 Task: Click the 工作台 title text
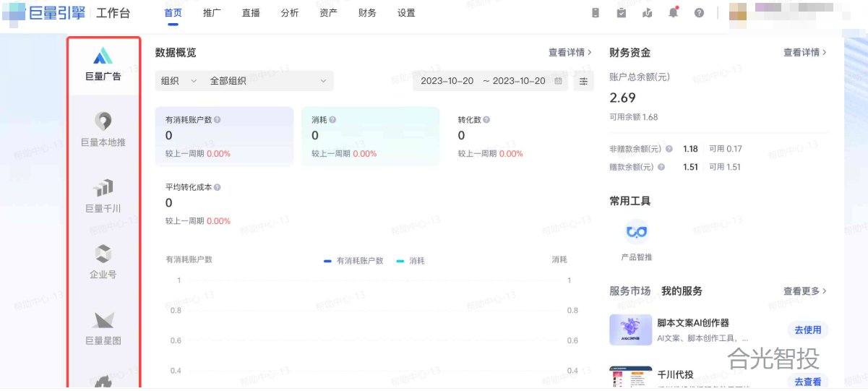tap(114, 13)
